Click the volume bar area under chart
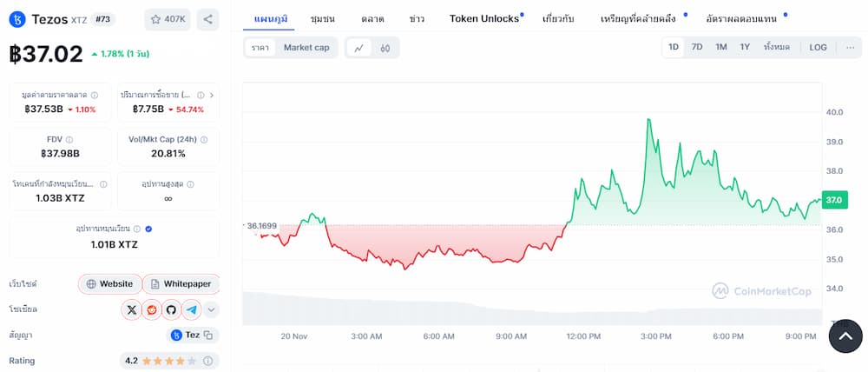The image size is (868, 372). (x=531, y=310)
